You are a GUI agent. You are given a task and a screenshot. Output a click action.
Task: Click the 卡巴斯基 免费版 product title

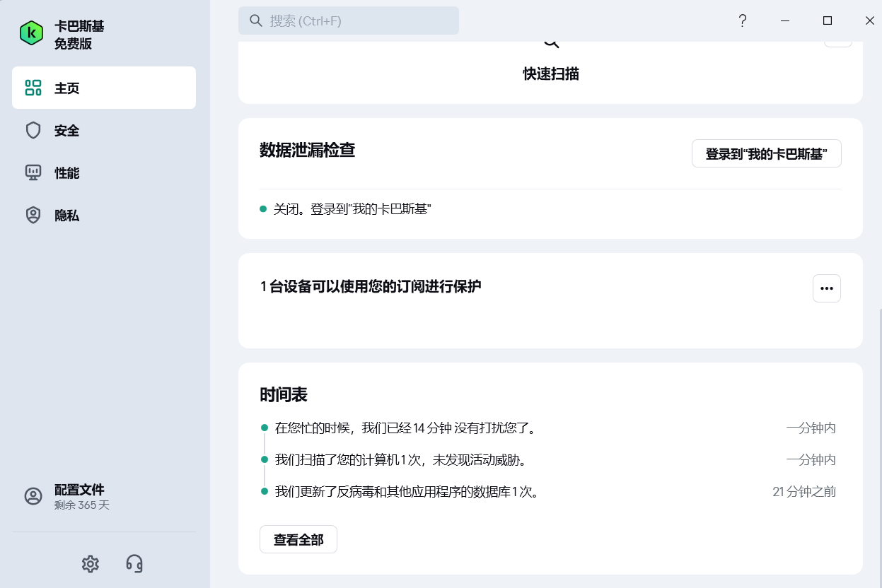79,35
